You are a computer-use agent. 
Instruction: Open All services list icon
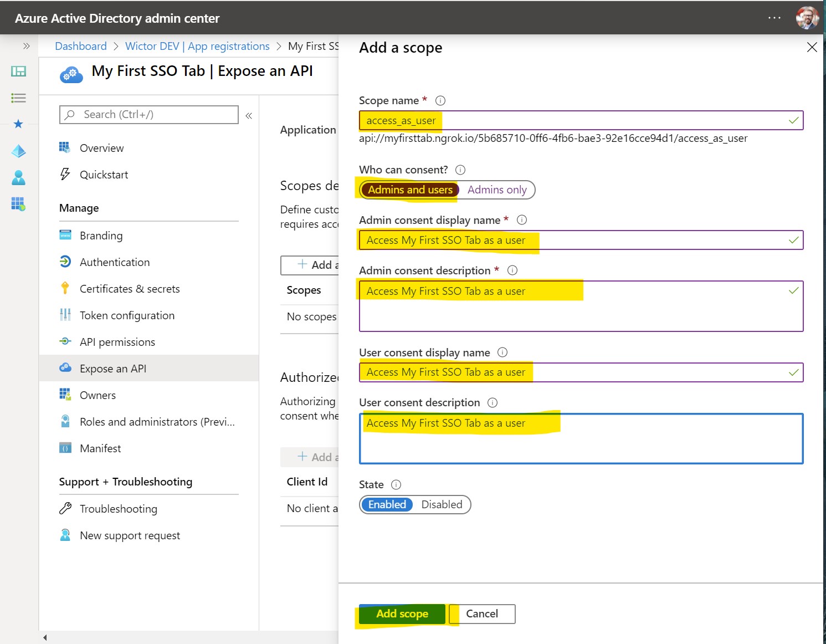pyautogui.click(x=18, y=98)
